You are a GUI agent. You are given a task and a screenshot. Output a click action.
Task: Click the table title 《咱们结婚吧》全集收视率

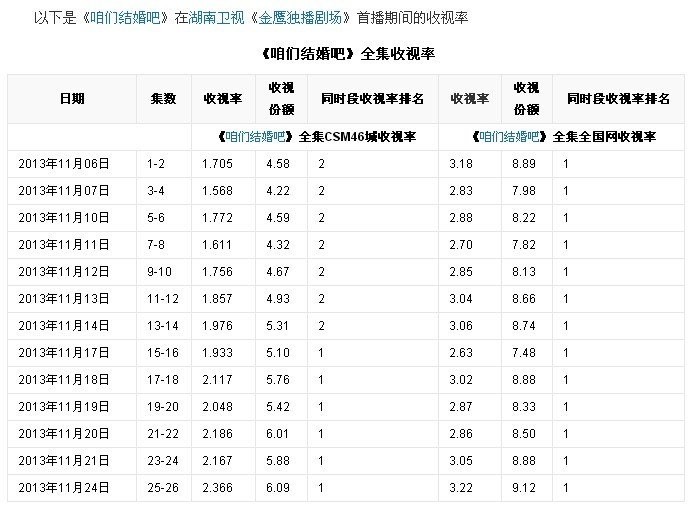[347, 54]
